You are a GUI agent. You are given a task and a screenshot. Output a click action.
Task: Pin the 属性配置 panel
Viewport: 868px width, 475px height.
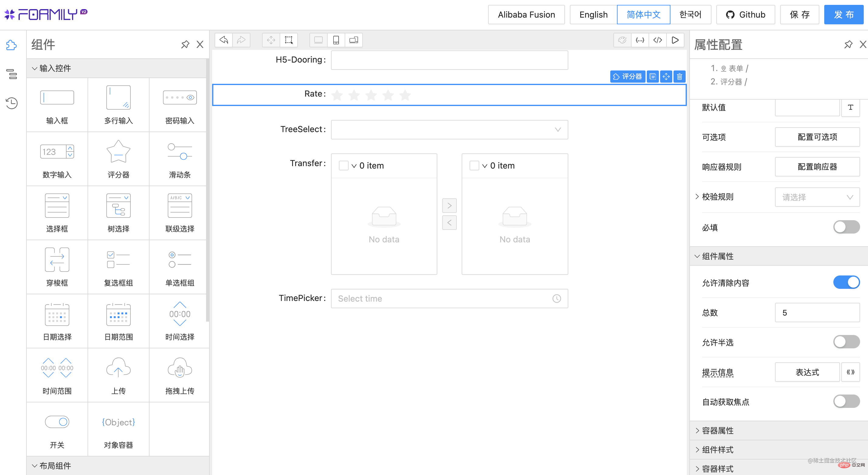click(x=848, y=44)
